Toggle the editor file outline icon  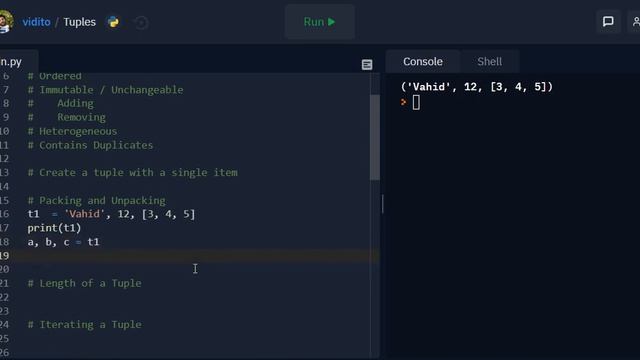click(x=367, y=64)
